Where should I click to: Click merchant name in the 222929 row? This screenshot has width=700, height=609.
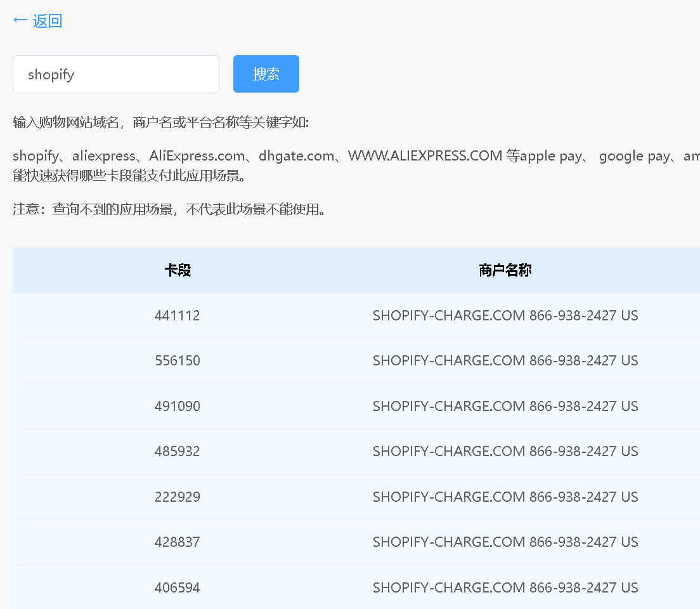coord(505,497)
